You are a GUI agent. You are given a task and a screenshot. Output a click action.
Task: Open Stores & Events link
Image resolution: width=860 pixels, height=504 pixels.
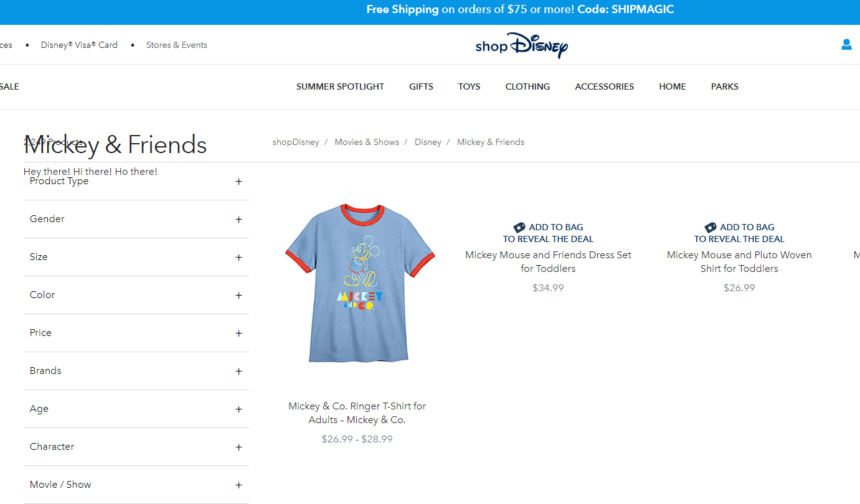[177, 45]
